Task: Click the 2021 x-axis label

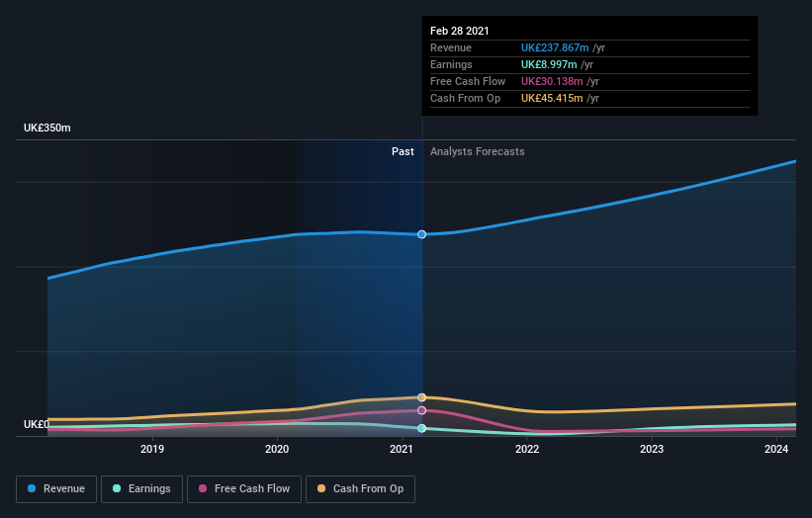Action: [x=402, y=449]
